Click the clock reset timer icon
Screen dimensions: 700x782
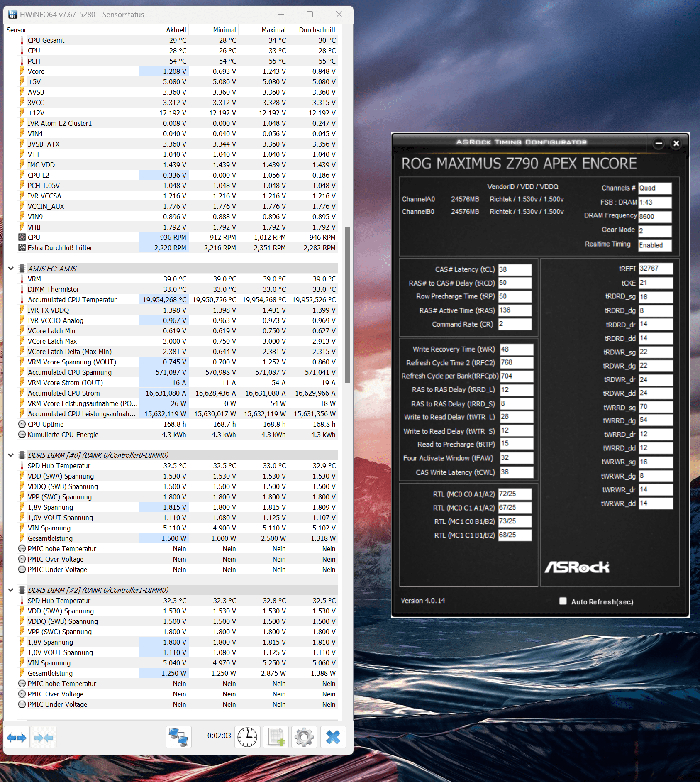pos(247,737)
